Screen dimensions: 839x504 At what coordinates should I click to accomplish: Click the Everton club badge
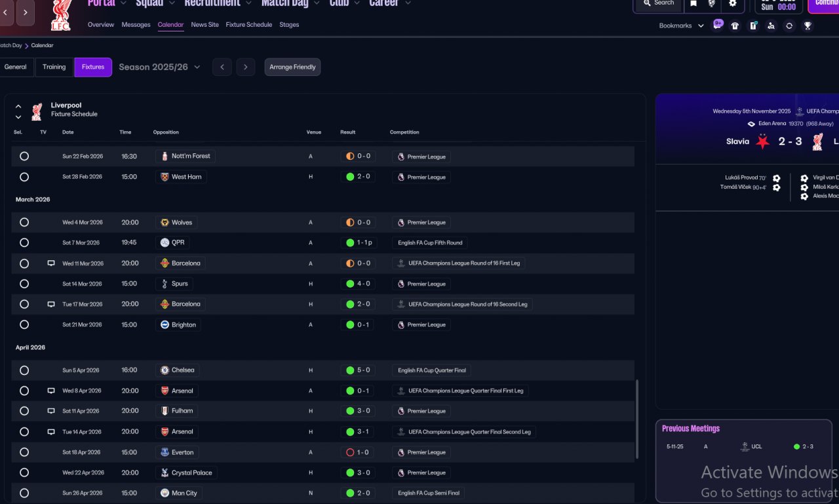tap(165, 452)
